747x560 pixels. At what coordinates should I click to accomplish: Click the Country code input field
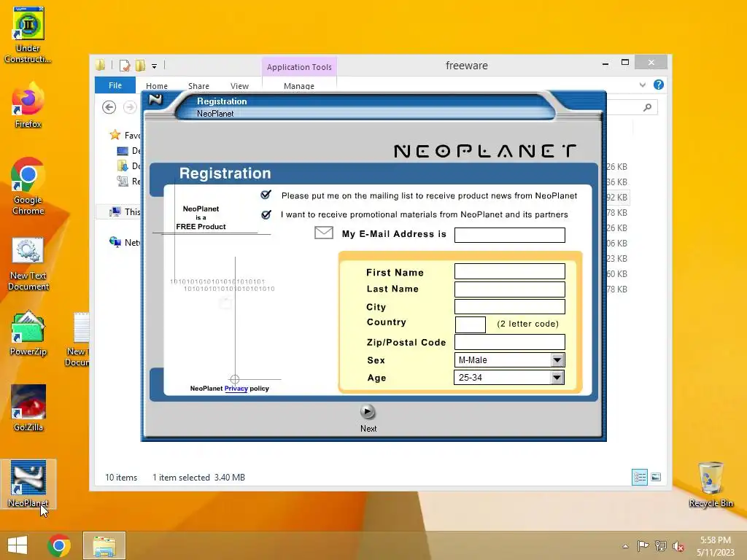(471, 324)
